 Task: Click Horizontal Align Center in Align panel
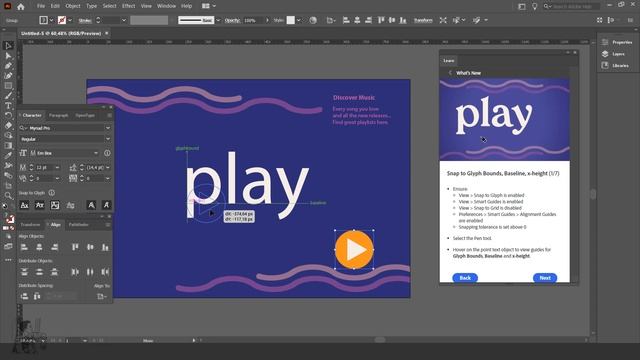(x=39, y=247)
